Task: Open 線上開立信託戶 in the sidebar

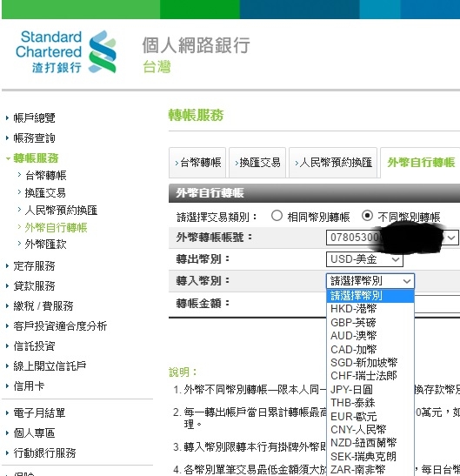Action: (50, 365)
